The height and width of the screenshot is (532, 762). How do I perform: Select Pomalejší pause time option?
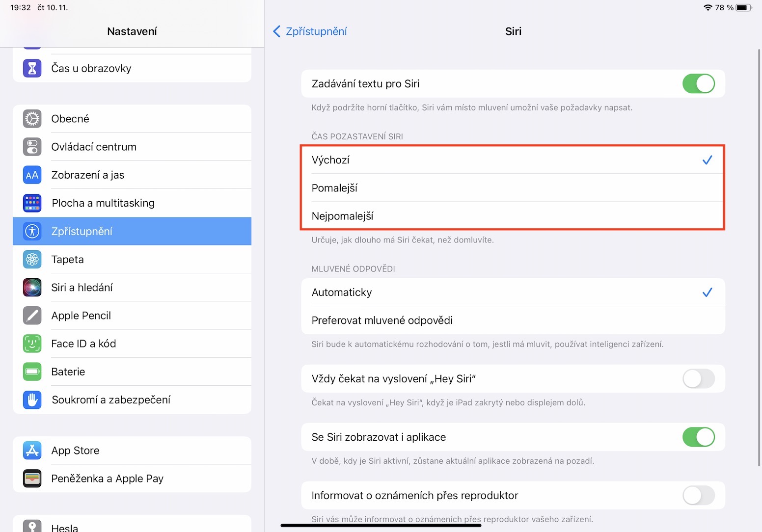click(512, 188)
